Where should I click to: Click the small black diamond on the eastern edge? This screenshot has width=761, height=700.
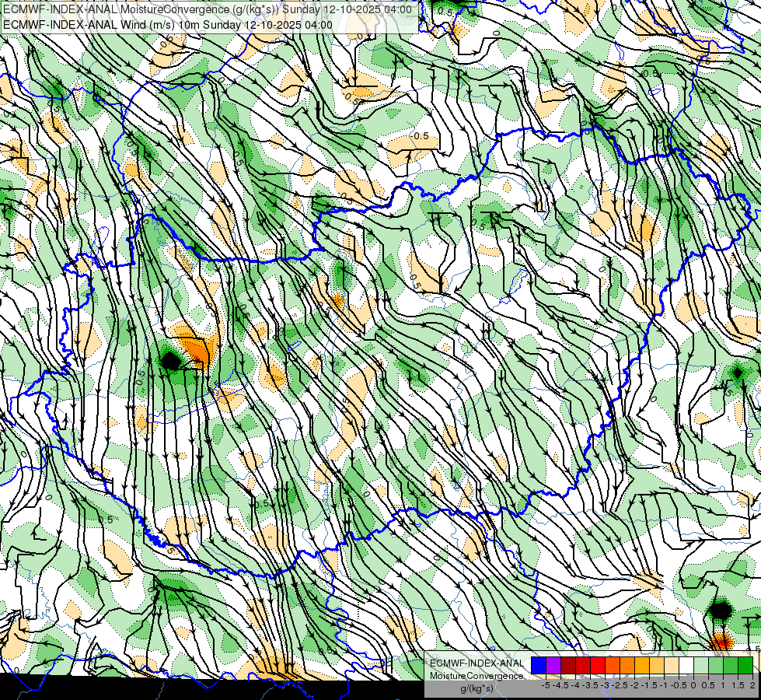[737, 373]
